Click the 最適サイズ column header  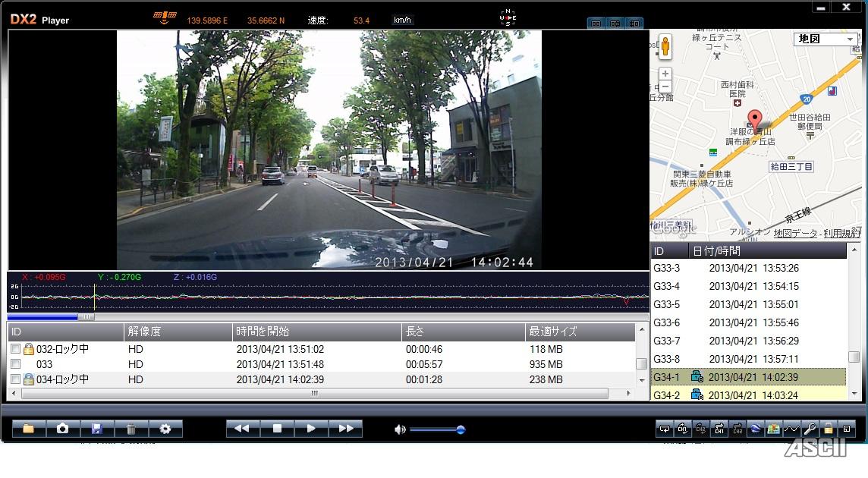click(580, 332)
